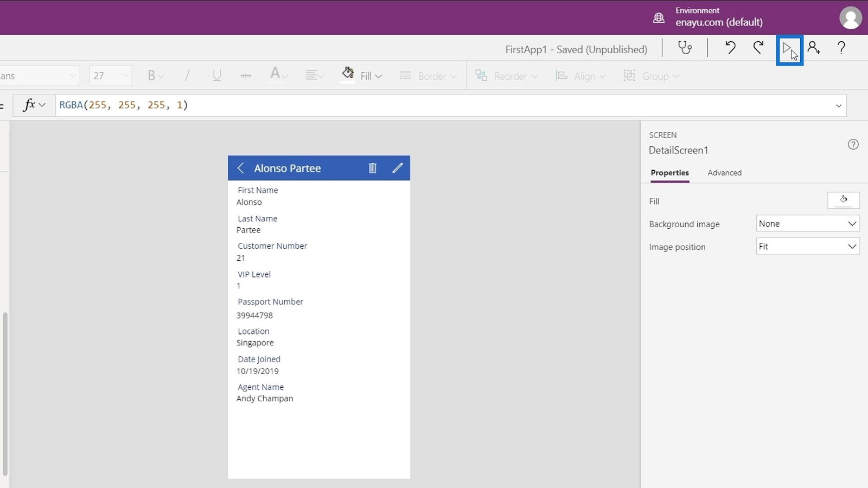Click the FirstApp1 saved status text

click(576, 49)
